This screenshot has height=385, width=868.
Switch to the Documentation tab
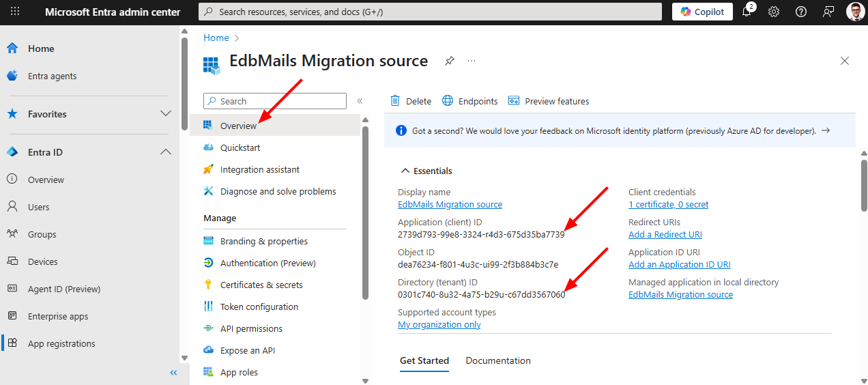498,360
